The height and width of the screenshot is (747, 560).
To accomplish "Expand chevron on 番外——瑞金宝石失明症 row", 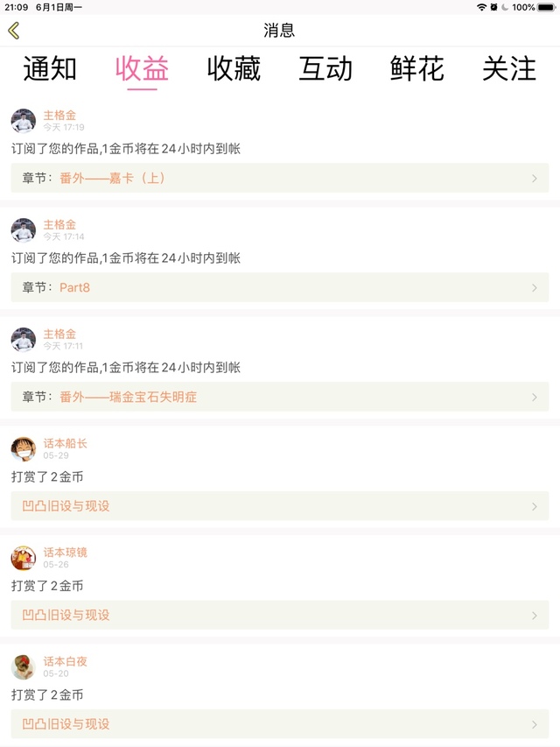I will (x=535, y=398).
